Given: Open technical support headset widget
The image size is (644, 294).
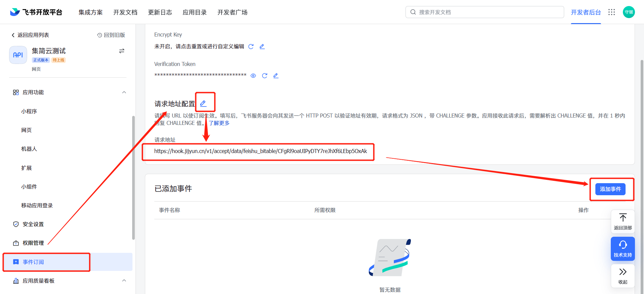Looking at the screenshot, I should pyautogui.click(x=623, y=248).
